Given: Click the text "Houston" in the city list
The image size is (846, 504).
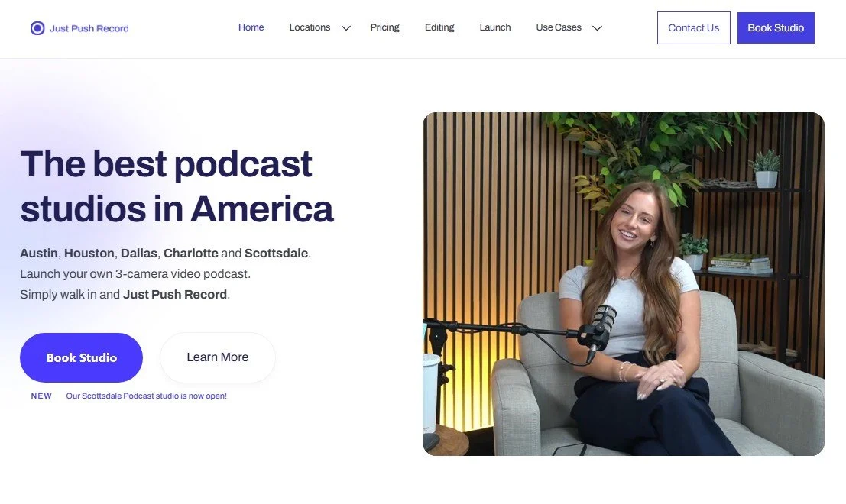Looking at the screenshot, I should pos(89,254).
